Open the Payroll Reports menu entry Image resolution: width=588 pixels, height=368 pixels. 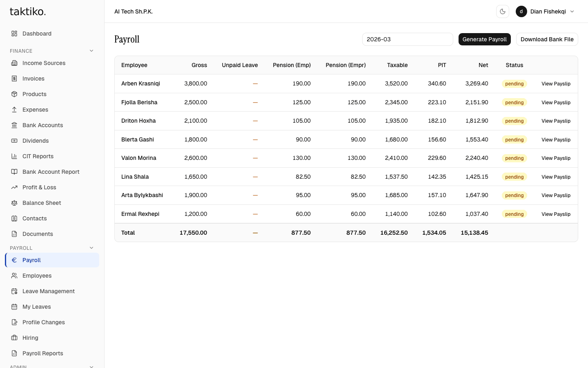[x=42, y=353]
